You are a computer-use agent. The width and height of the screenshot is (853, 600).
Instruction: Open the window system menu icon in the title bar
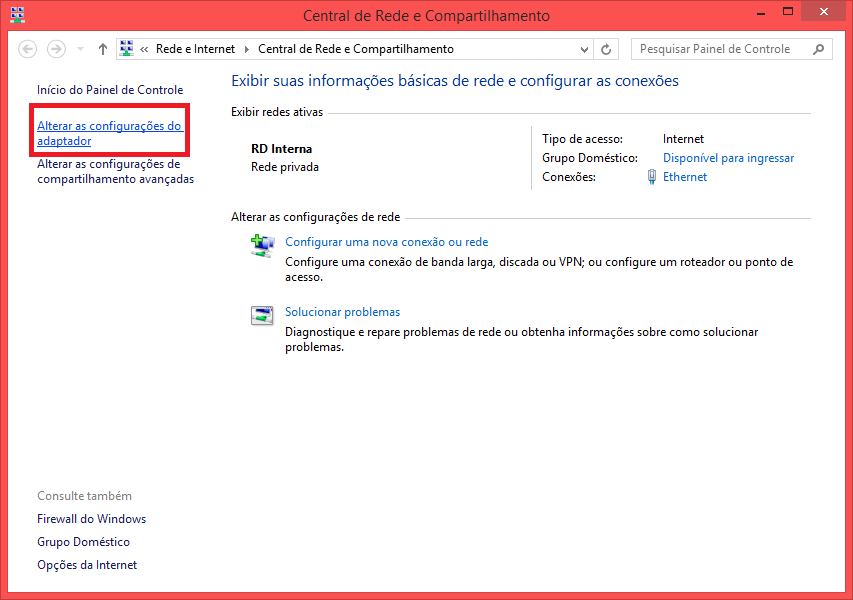[x=17, y=16]
